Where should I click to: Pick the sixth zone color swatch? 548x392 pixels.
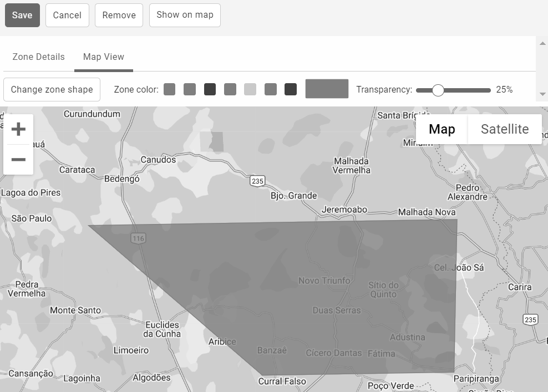pyautogui.click(x=271, y=89)
